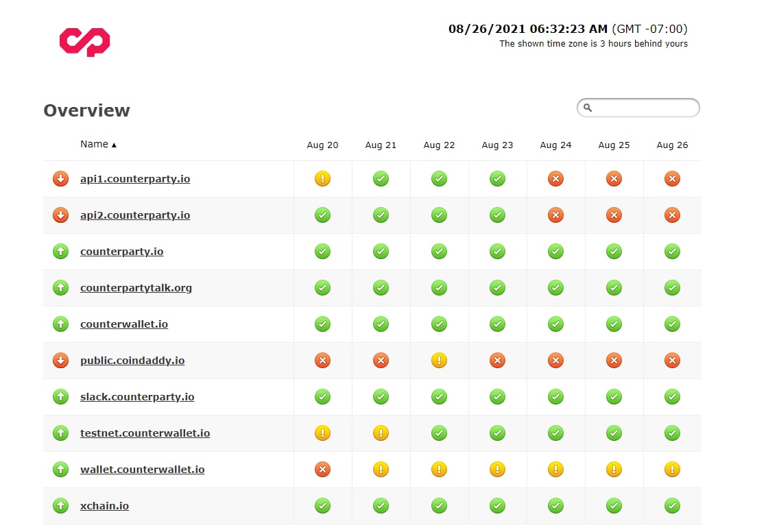This screenshot has width=779, height=532.
Task: Open counterparty.io link
Action: click(122, 252)
